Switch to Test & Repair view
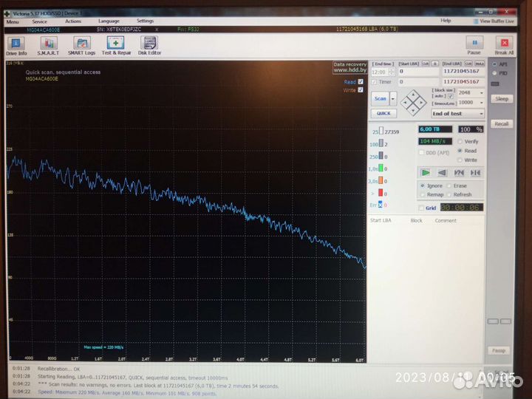Image resolution: width=532 pixels, height=399 pixels. tap(116, 46)
